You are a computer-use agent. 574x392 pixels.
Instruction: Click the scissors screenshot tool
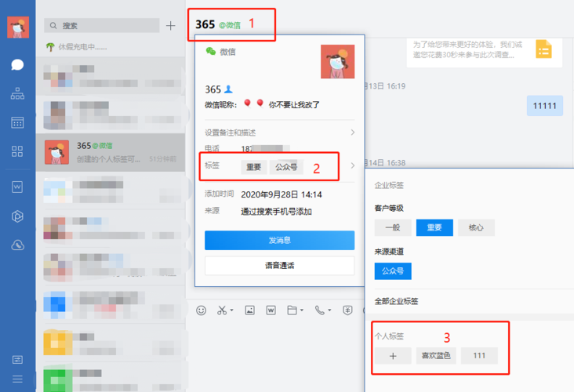[x=222, y=310]
